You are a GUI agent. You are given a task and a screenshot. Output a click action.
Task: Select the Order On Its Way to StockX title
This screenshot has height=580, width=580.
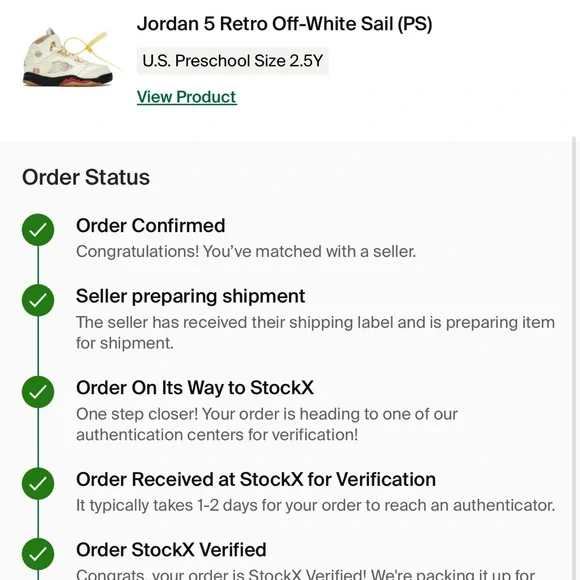pos(195,388)
